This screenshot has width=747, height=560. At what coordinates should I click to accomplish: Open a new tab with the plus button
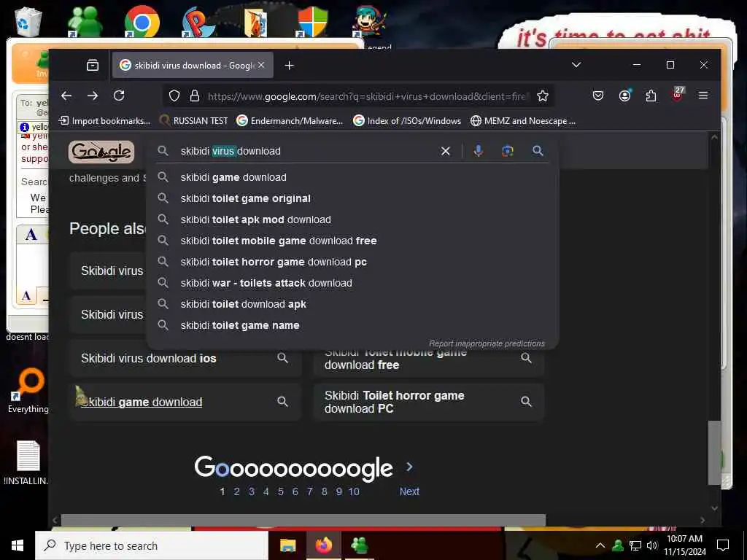pyautogui.click(x=289, y=65)
